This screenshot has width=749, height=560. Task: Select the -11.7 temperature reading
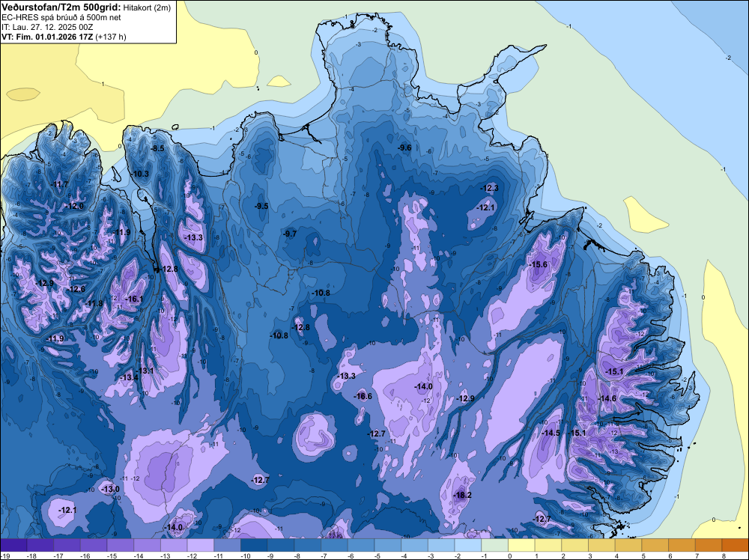point(60,184)
